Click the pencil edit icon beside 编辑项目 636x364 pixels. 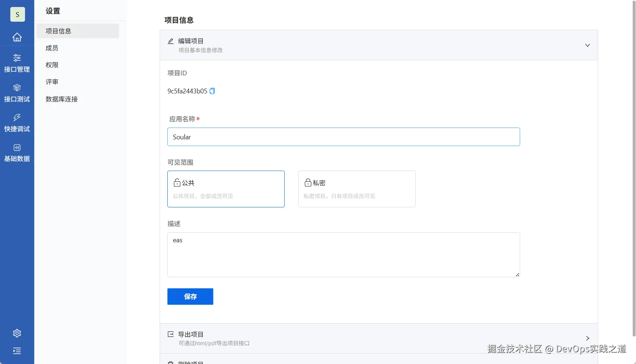(x=171, y=41)
